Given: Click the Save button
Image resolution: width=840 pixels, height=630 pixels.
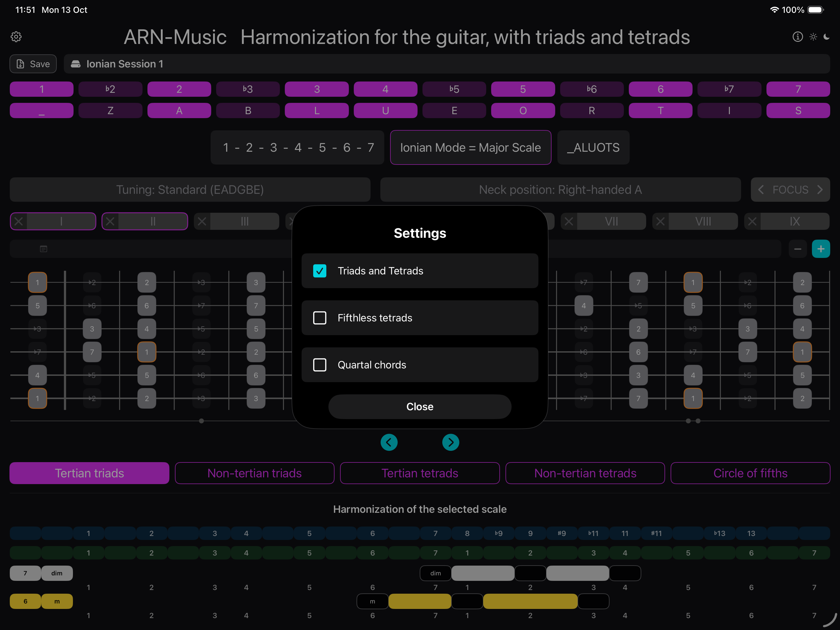Looking at the screenshot, I should pos(33,64).
